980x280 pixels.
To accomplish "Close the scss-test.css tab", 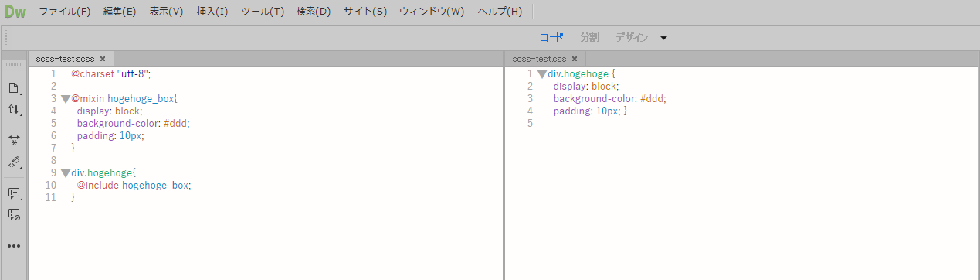I will (575, 59).
